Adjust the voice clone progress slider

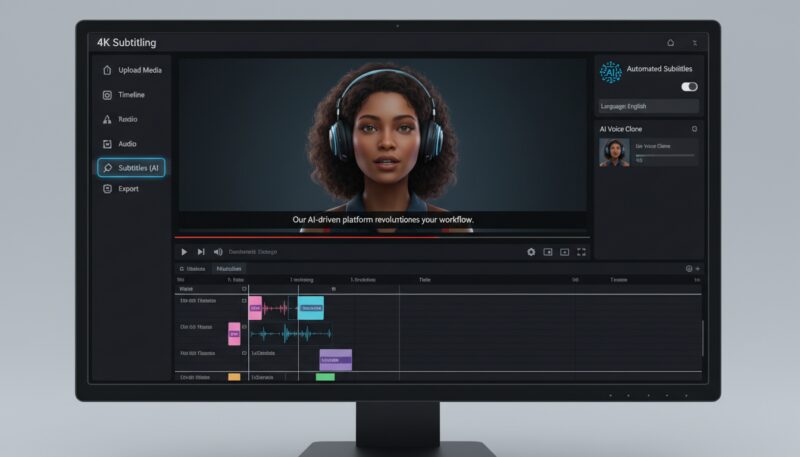pyautogui.click(x=665, y=155)
